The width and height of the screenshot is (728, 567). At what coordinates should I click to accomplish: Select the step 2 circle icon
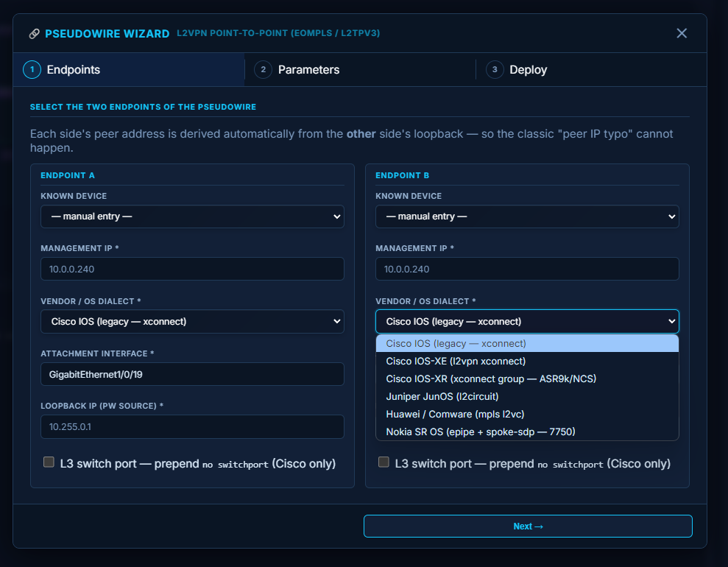pos(264,70)
